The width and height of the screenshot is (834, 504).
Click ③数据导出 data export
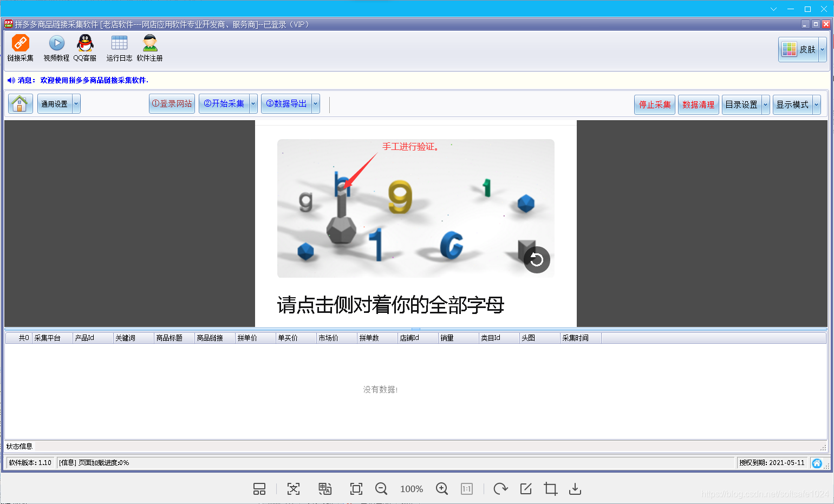pyautogui.click(x=286, y=103)
